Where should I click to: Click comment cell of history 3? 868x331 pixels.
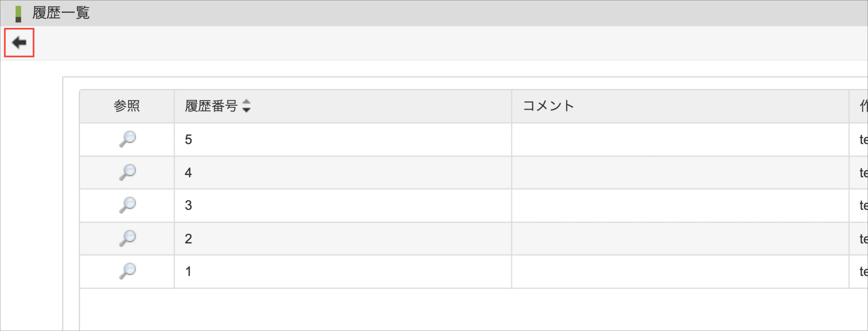click(x=680, y=206)
